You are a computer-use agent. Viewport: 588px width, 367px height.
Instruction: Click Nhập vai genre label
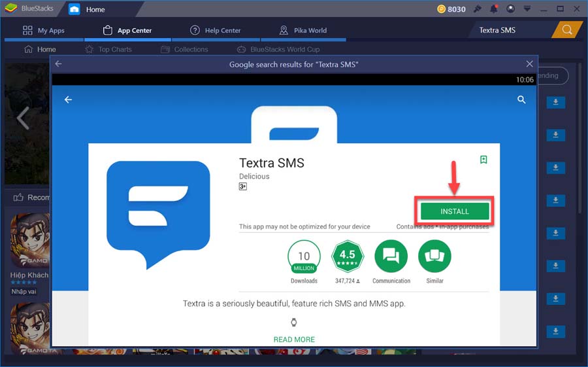[x=24, y=292]
